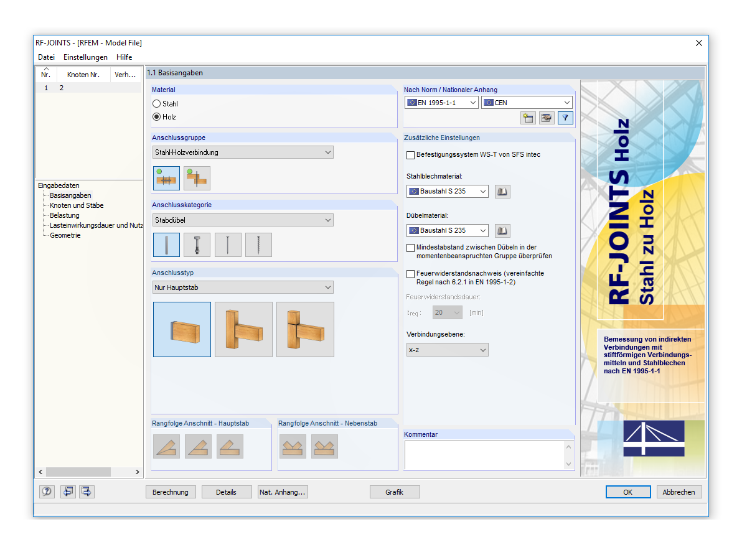Select the steel plate outside timber connection icon
747x560 pixels.
[197, 178]
